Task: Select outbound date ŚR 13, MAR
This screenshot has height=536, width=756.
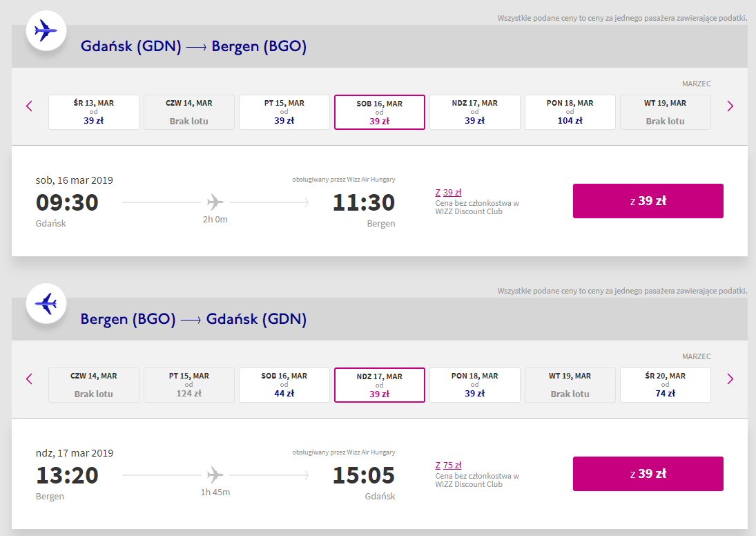Action: point(94,112)
